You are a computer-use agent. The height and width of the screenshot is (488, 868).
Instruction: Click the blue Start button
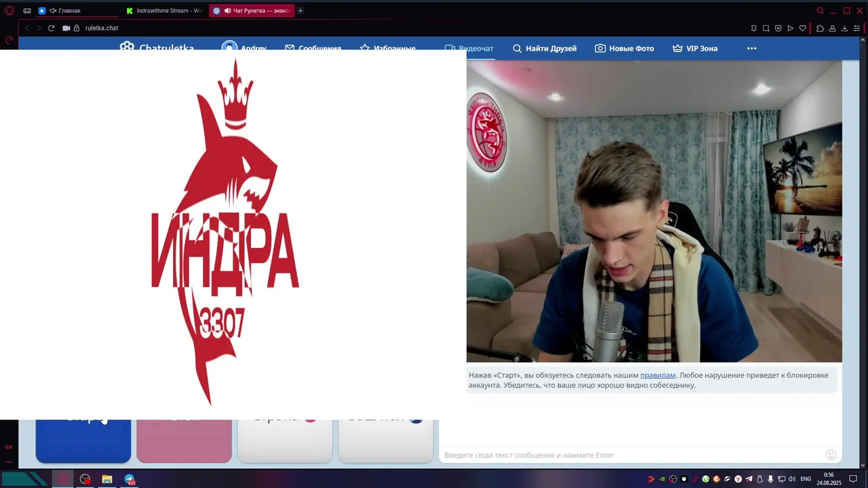[x=83, y=441]
